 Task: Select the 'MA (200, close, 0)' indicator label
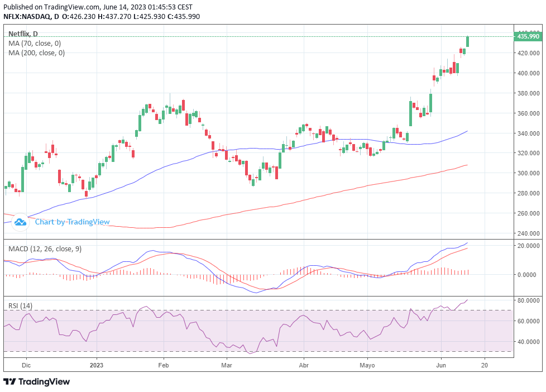click(36, 53)
